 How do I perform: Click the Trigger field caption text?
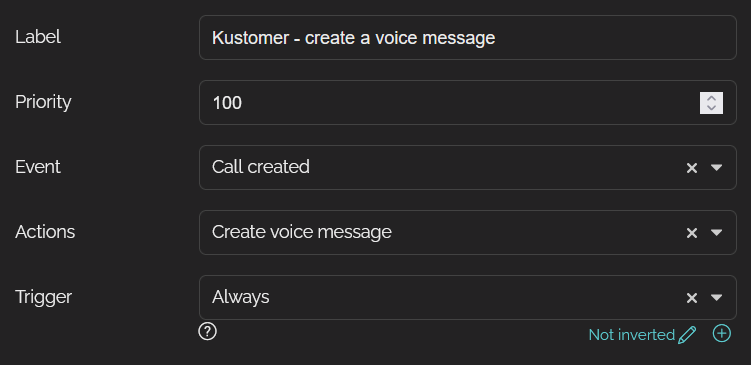[43, 297]
